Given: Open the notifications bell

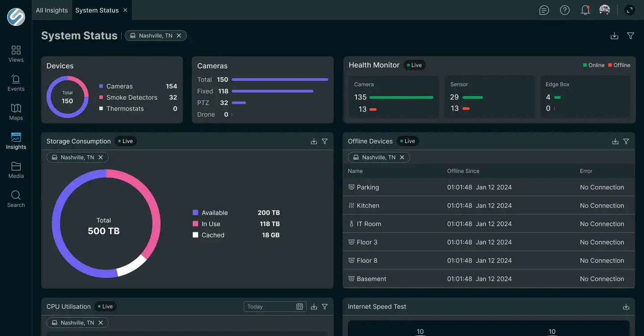Looking at the screenshot, I should tap(585, 10).
